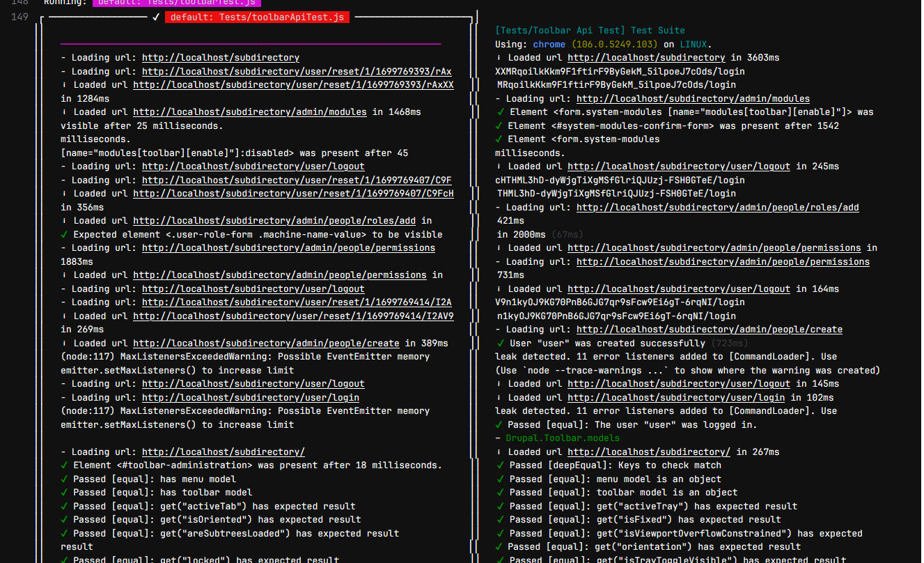
Task: Click 'The user "user" was logged in.' line
Action: pyautogui.click(x=626, y=425)
